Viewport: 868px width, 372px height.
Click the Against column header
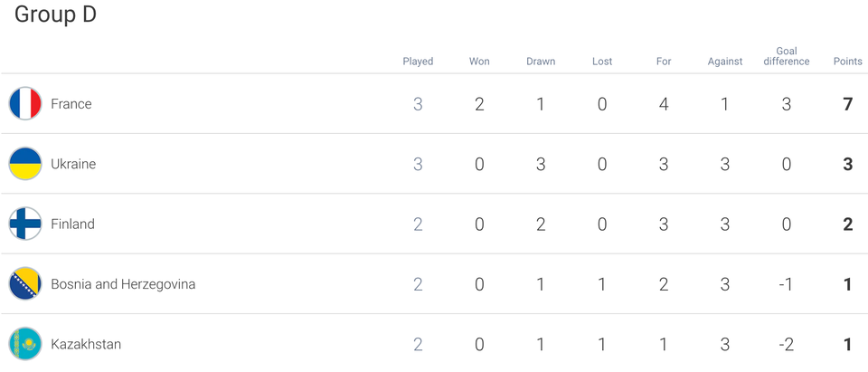725,62
